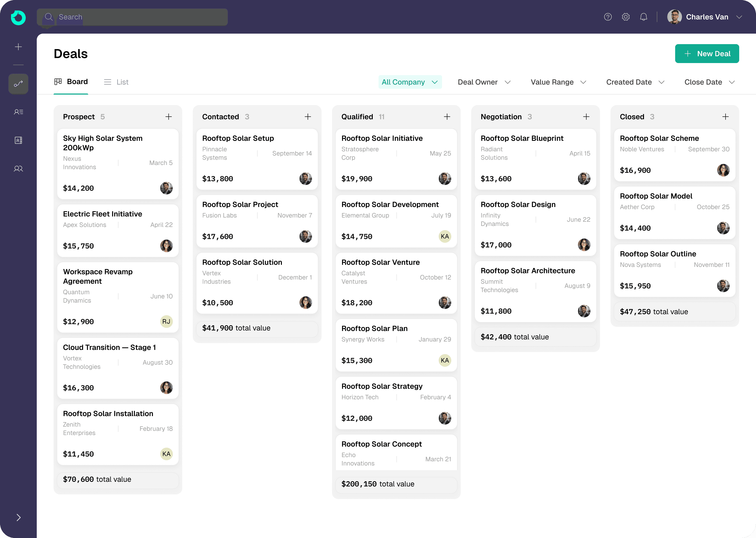The height and width of the screenshot is (538, 756).
Task: Expand the sidebar with bottom arrow
Action: [19, 518]
